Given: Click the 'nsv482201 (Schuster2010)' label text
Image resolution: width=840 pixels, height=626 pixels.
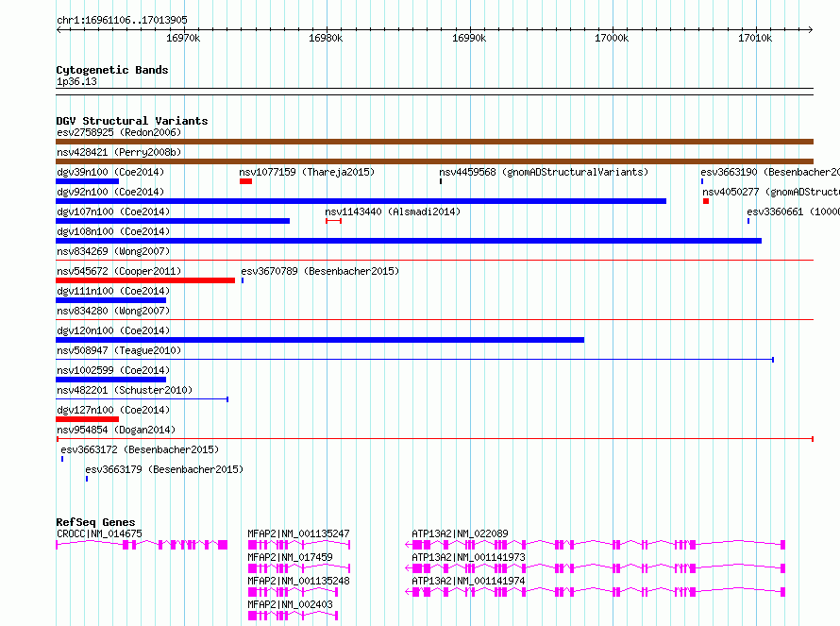Looking at the screenshot, I should point(125,390).
